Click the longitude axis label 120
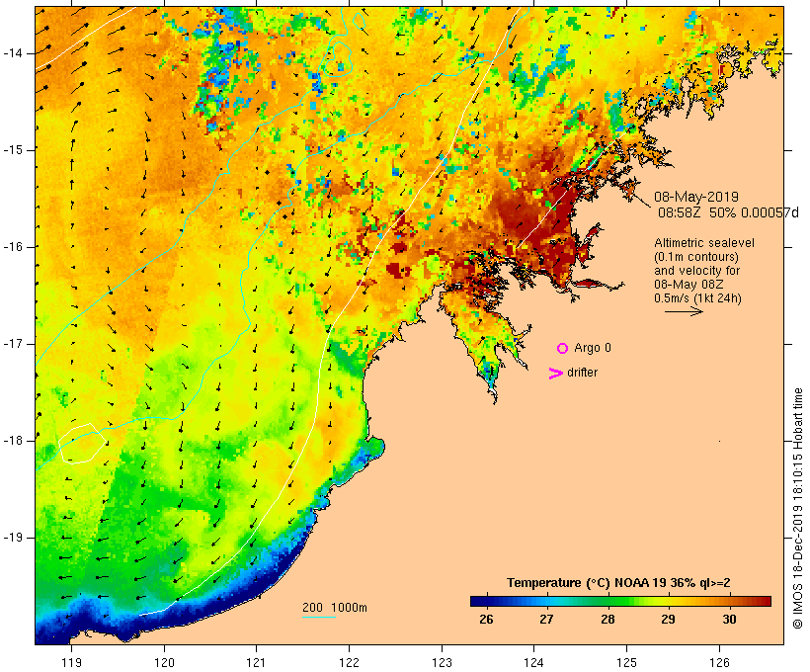The height and width of the screenshot is (672, 810). [164, 662]
